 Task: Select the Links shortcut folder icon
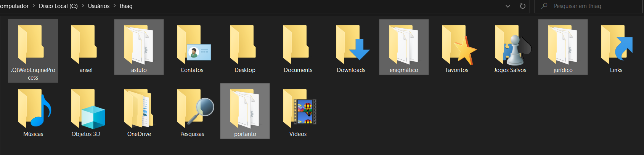coord(617,44)
